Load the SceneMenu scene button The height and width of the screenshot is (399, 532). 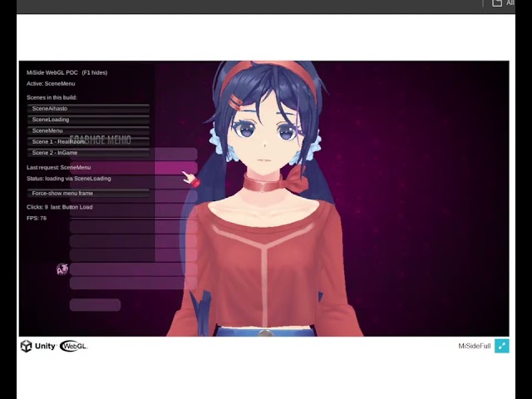point(88,131)
